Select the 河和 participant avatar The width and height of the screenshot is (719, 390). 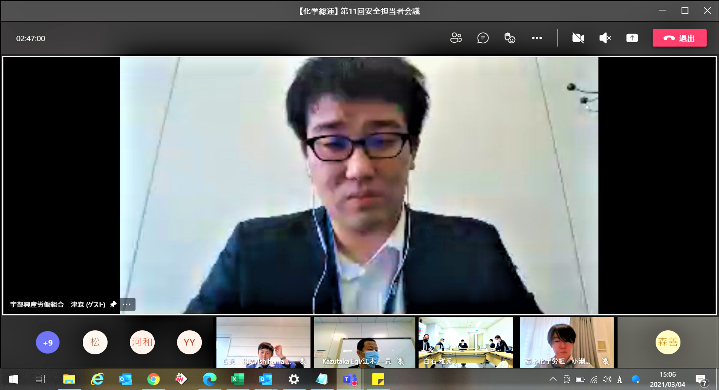[x=142, y=342]
